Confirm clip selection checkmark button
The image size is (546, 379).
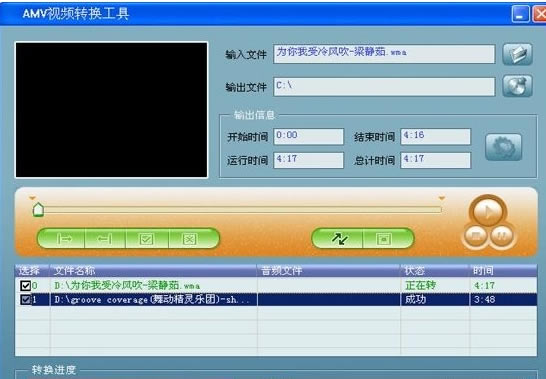[147, 239]
